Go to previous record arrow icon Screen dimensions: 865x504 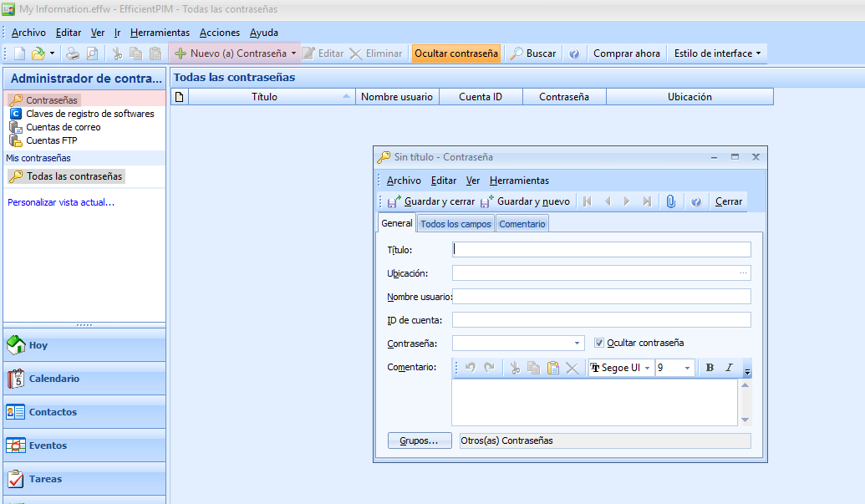coord(608,201)
